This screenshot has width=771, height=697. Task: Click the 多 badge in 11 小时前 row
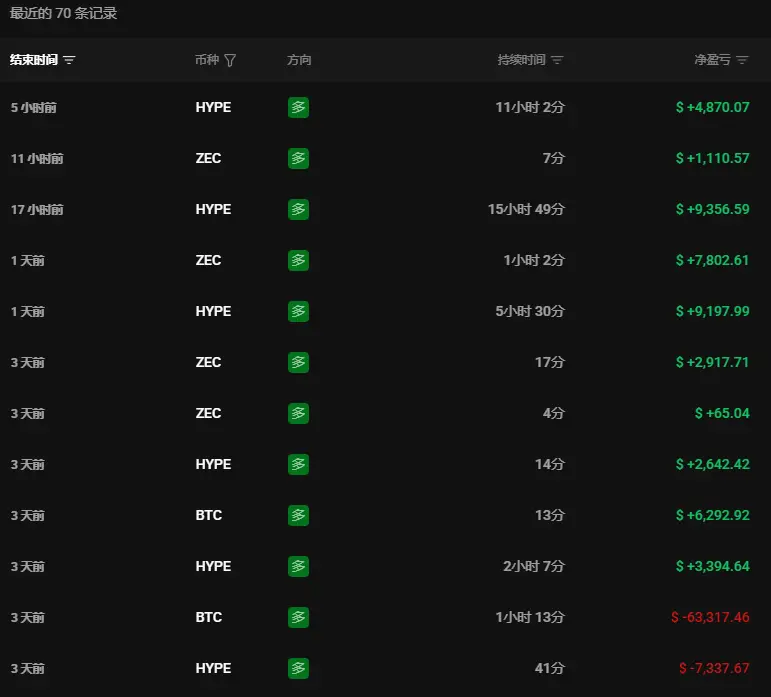point(298,158)
